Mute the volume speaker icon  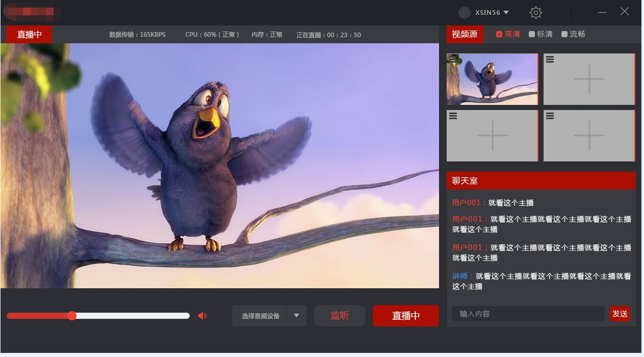pyautogui.click(x=202, y=316)
